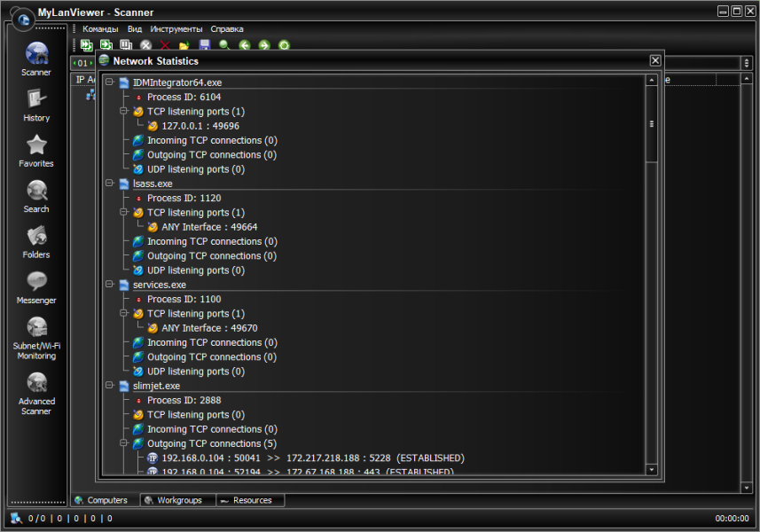This screenshot has width=760, height=532.
Task: Open toolbar options dropdown at address bar right
Action: (x=747, y=63)
